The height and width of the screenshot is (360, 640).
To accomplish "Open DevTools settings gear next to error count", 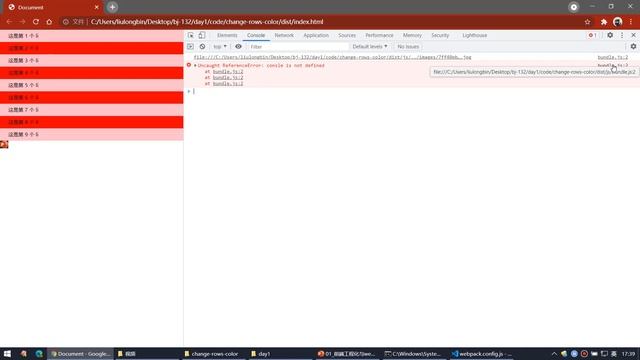I will pos(610,36).
